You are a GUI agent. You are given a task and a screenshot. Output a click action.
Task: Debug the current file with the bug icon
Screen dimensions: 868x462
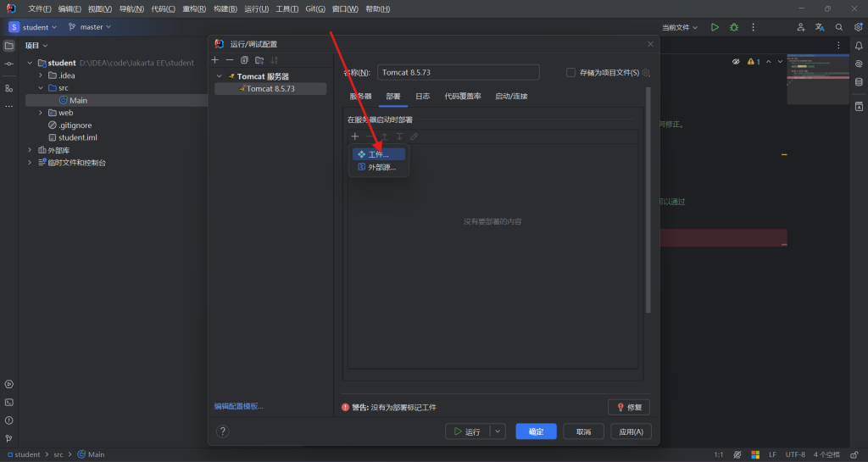(734, 27)
